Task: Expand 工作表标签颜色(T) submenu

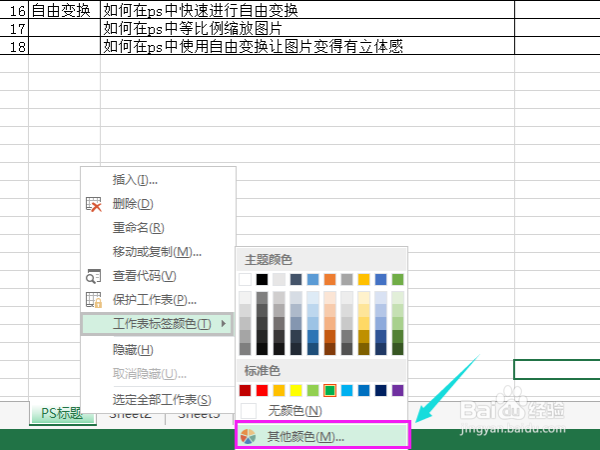Action: click(x=157, y=324)
